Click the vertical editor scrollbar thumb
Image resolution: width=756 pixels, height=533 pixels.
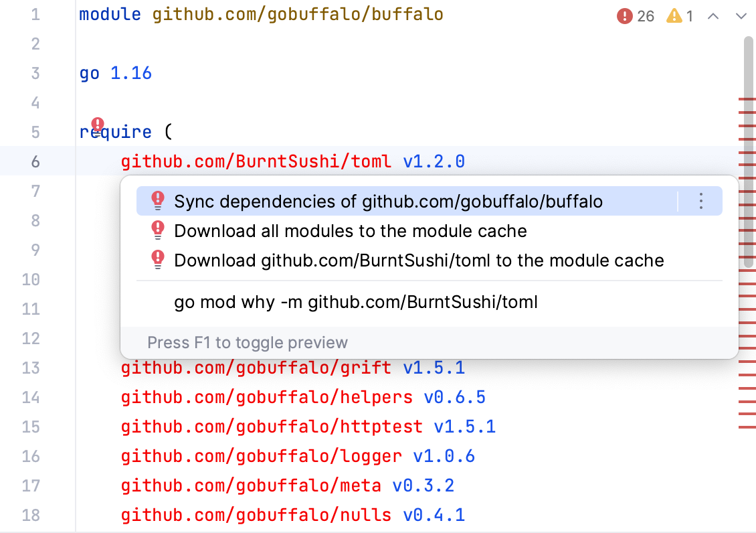(749, 152)
